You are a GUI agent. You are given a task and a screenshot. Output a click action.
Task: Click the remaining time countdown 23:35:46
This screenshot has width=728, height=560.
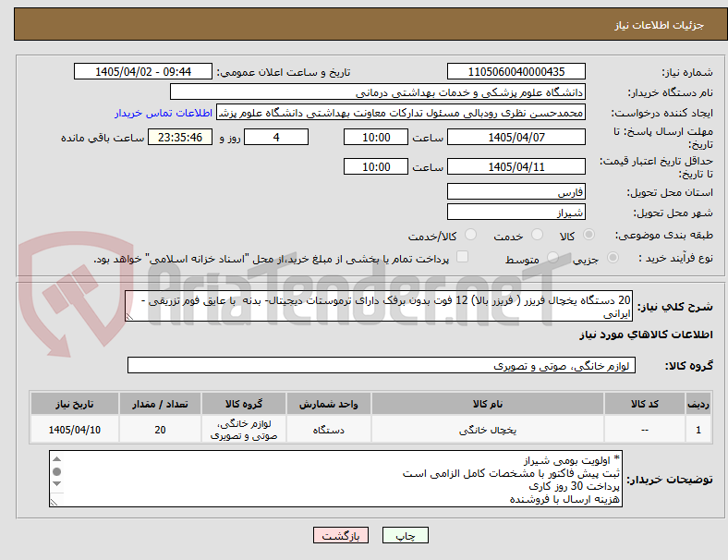[x=180, y=137]
